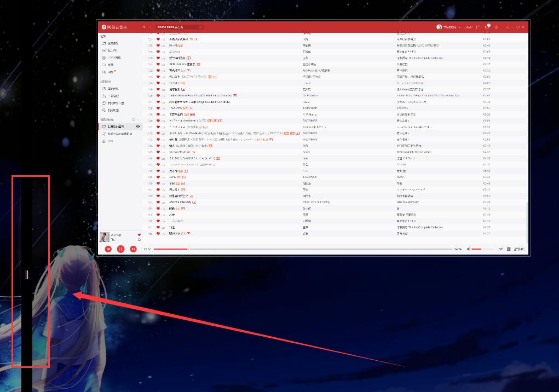Go back with the left navigation arrow
559x392 pixels.
coord(144,27)
